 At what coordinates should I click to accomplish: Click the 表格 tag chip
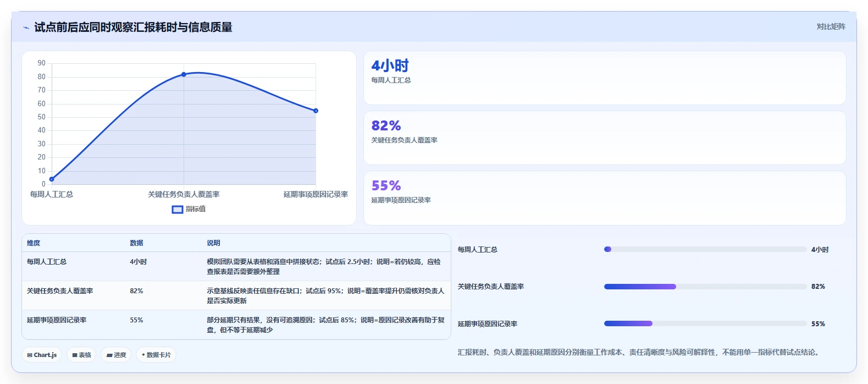(81, 355)
